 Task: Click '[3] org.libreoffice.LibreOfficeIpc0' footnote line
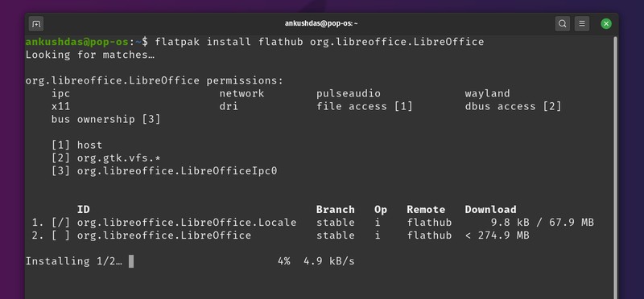[x=164, y=171]
